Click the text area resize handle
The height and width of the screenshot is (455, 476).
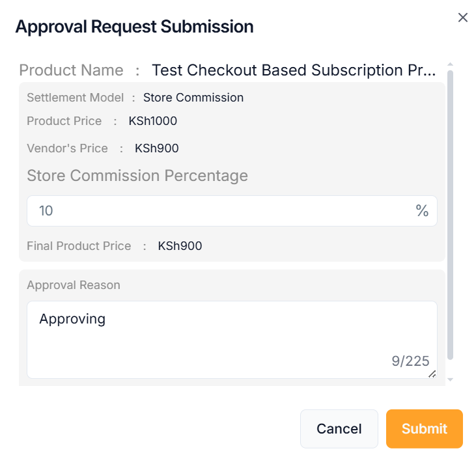tap(432, 374)
